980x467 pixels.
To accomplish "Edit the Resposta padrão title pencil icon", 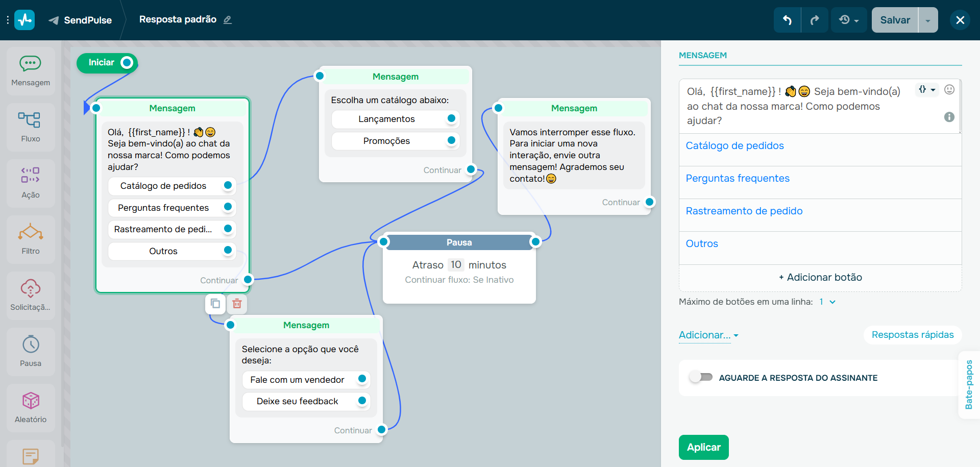I will (228, 20).
